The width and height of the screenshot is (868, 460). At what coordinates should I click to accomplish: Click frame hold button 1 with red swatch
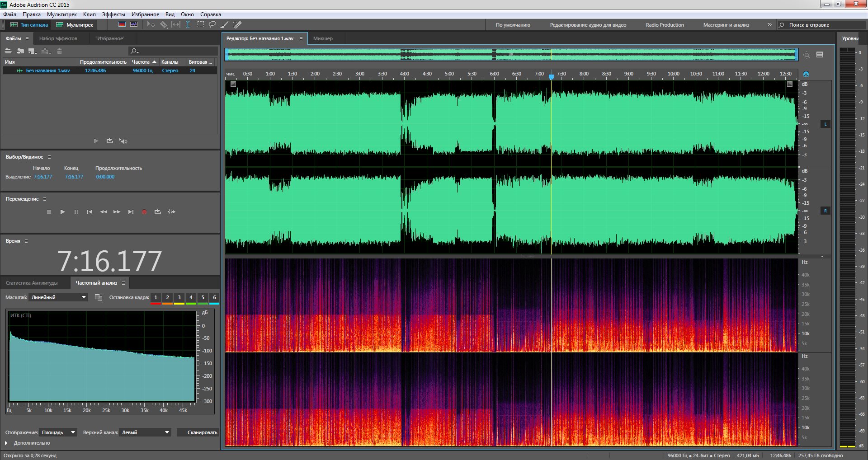tap(156, 298)
